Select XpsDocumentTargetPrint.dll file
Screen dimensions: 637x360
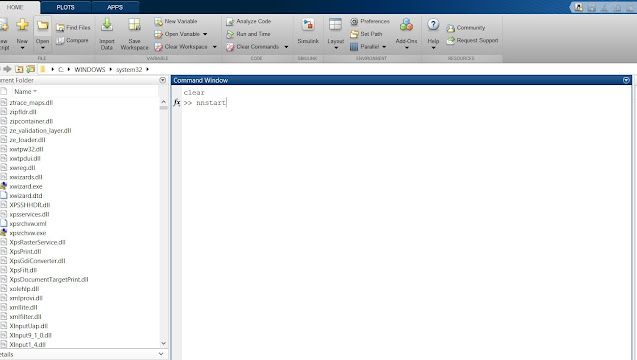coord(49,280)
